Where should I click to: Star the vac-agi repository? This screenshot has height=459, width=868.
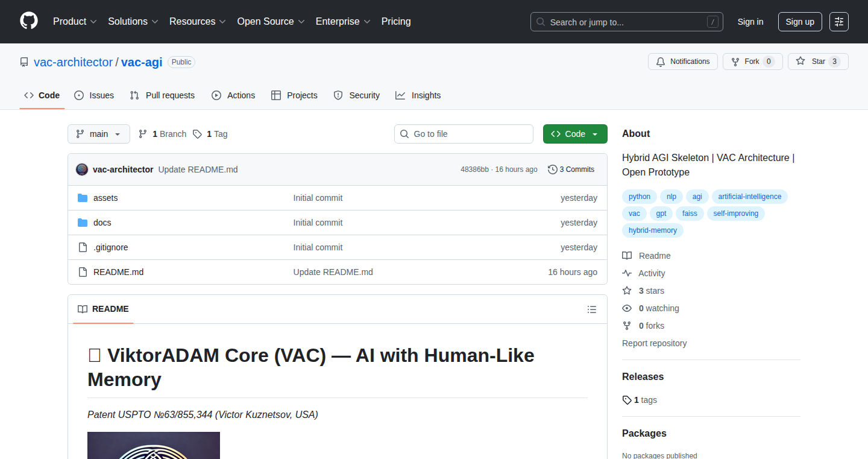click(x=818, y=62)
